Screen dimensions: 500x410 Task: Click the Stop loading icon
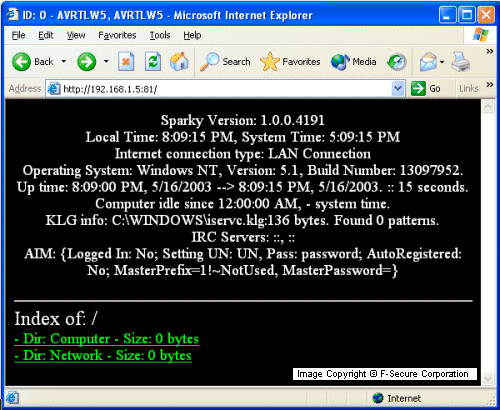[x=126, y=62]
